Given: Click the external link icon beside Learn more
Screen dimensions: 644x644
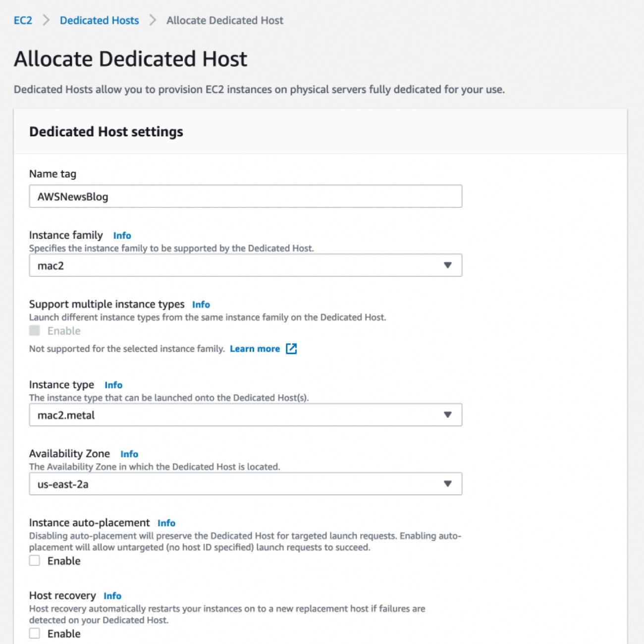Looking at the screenshot, I should [291, 349].
